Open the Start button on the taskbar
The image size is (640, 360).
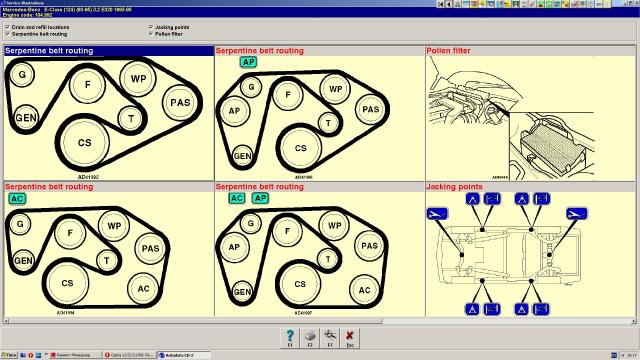coord(9,355)
